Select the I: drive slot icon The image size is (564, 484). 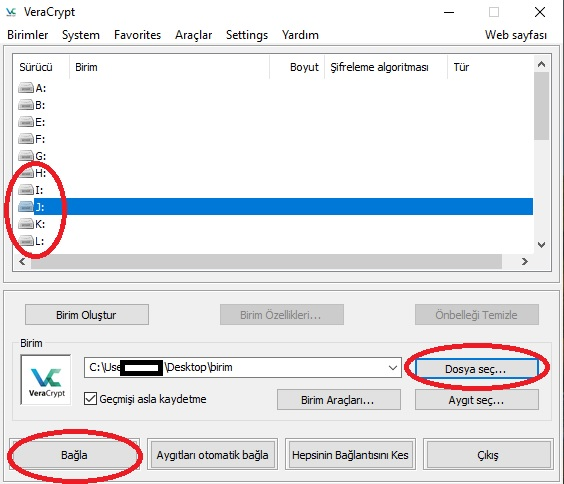click(x=26, y=190)
